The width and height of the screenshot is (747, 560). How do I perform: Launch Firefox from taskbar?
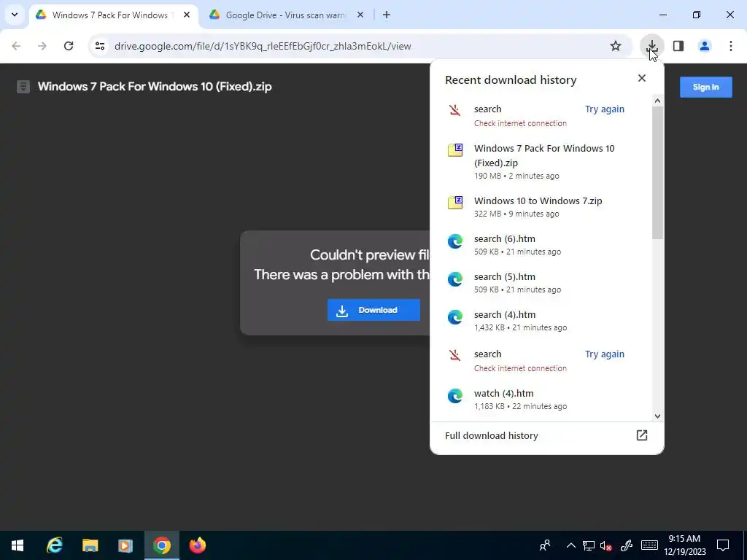[x=197, y=545]
